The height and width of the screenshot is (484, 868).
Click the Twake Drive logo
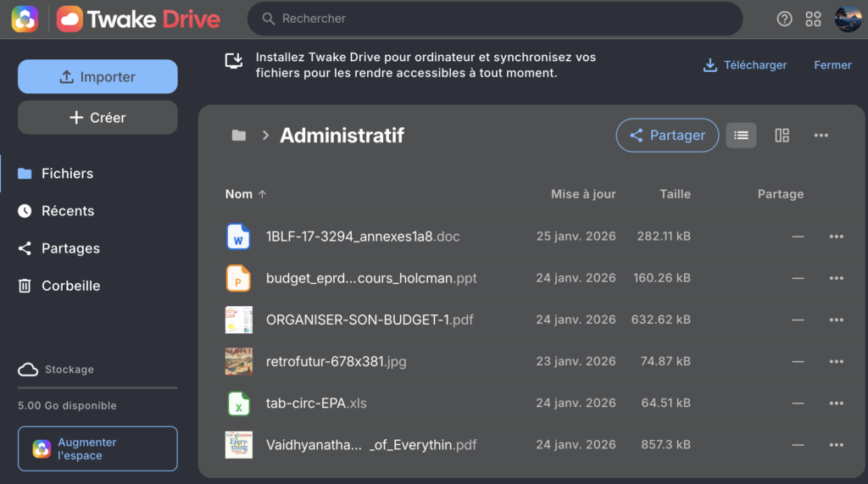pyautogui.click(x=139, y=19)
